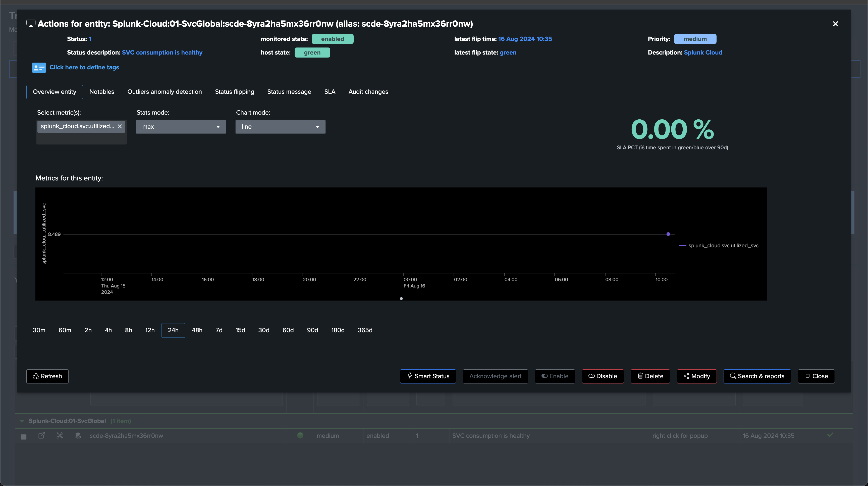Select the 12h time range
The width and height of the screenshot is (868, 486).
(150, 330)
